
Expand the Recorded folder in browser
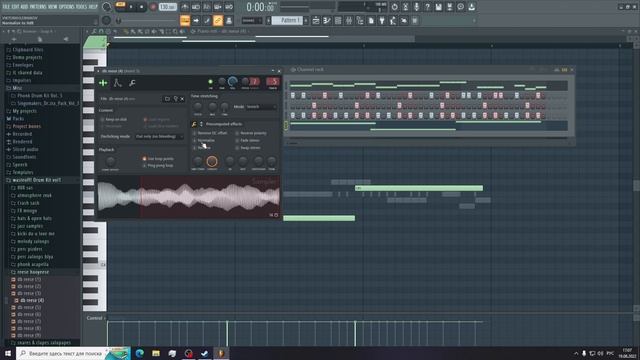pos(22,134)
